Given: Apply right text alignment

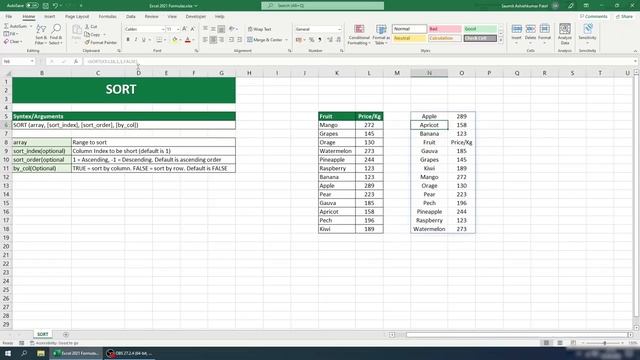Looking at the screenshot, I should pyautogui.click(x=221, y=40).
